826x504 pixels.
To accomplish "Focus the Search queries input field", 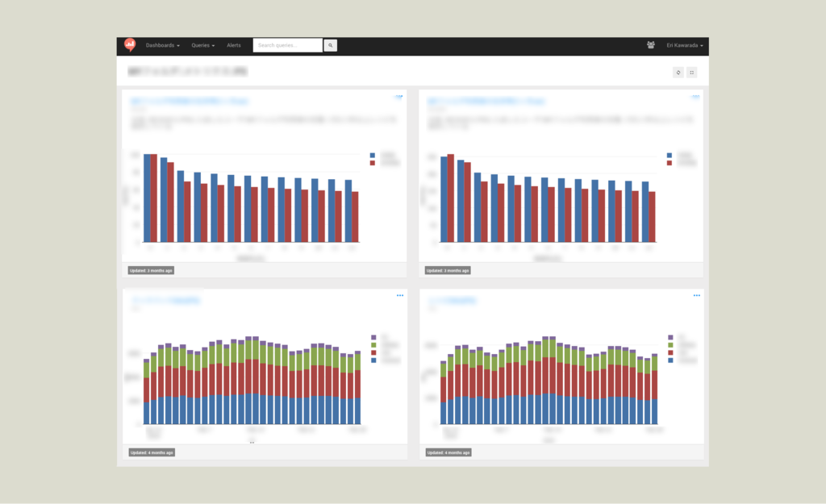I will 288,45.
